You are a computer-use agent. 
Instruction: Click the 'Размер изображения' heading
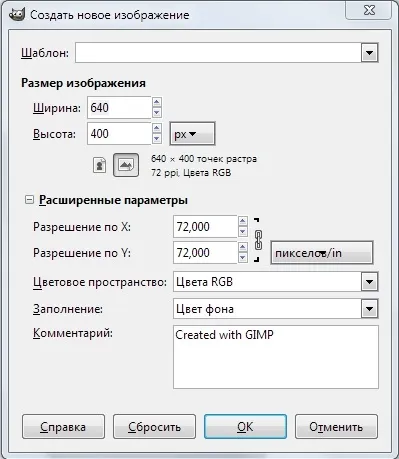coord(83,83)
